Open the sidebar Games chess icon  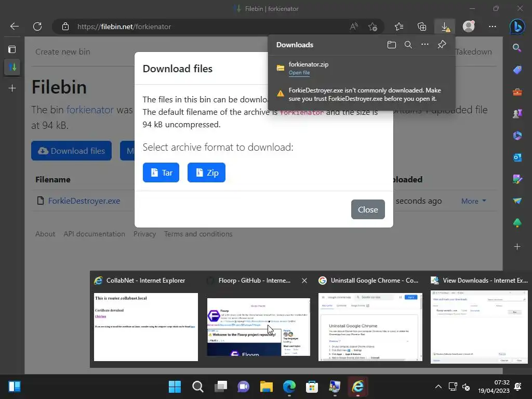point(517,114)
